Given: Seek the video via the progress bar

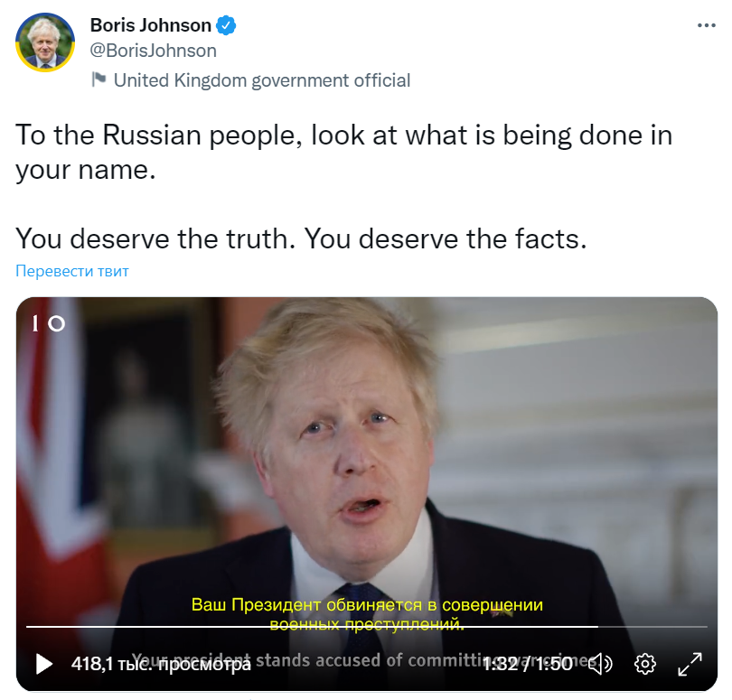Looking at the screenshot, I should (x=367, y=627).
